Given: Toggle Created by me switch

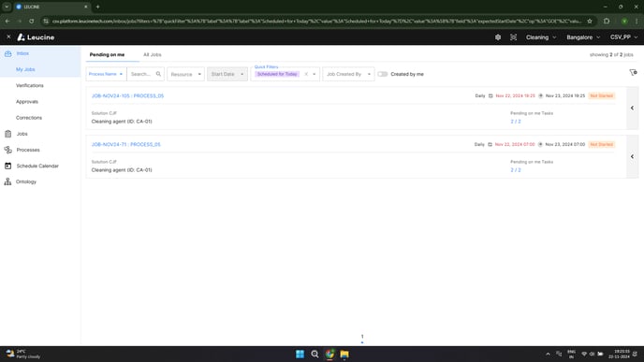Looking at the screenshot, I should pos(382,74).
